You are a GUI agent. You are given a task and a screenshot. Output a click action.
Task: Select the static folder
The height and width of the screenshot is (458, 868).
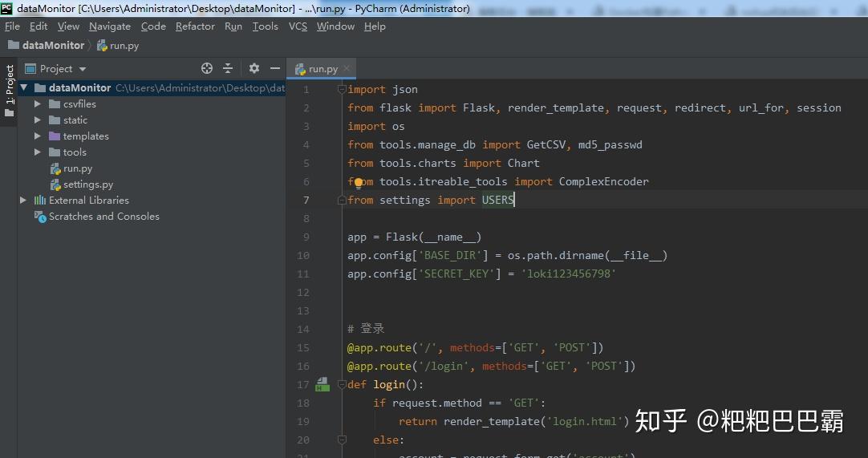75,120
